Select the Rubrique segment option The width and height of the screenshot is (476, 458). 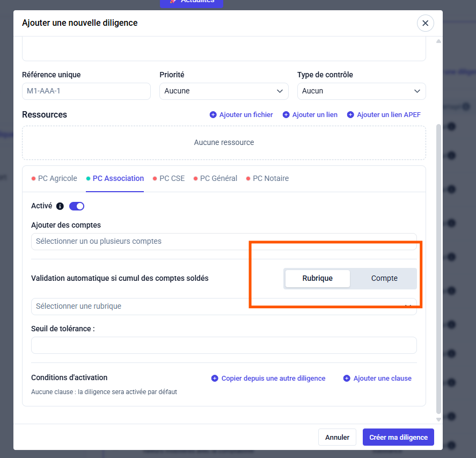[x=317, y=279]
